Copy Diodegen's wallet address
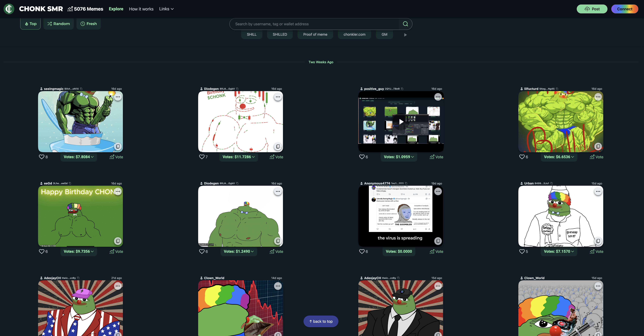 click(x=237, y=89)
